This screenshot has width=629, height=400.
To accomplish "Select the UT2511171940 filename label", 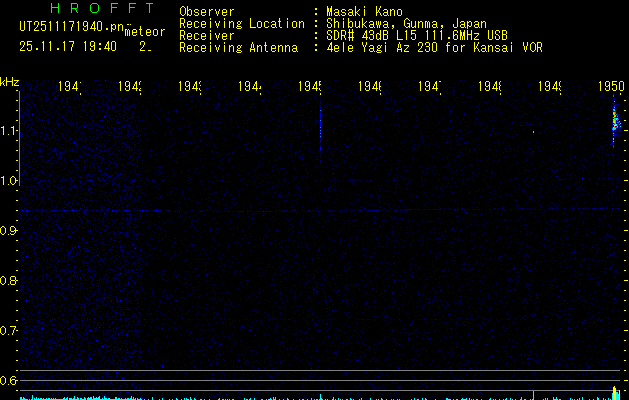I will coord(69,25).
